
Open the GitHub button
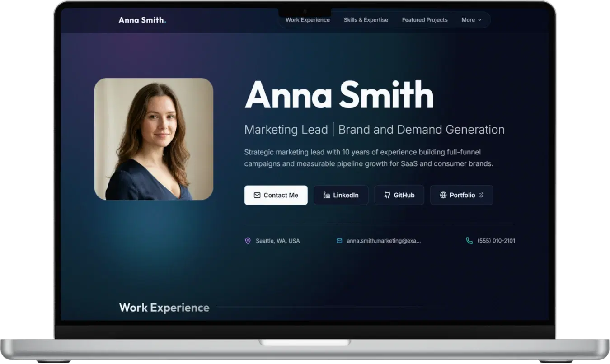tap(399, 195)
